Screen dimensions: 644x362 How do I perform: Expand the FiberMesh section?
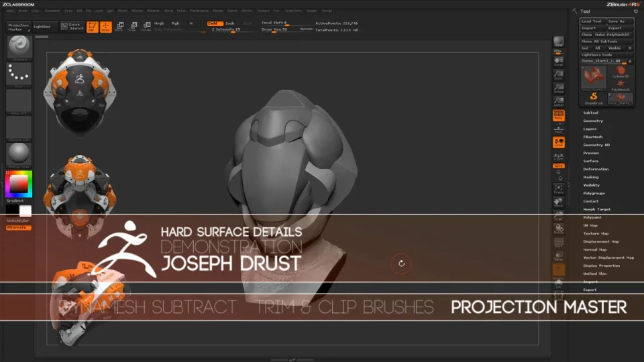pyautogui.click(x=592, y=137)
